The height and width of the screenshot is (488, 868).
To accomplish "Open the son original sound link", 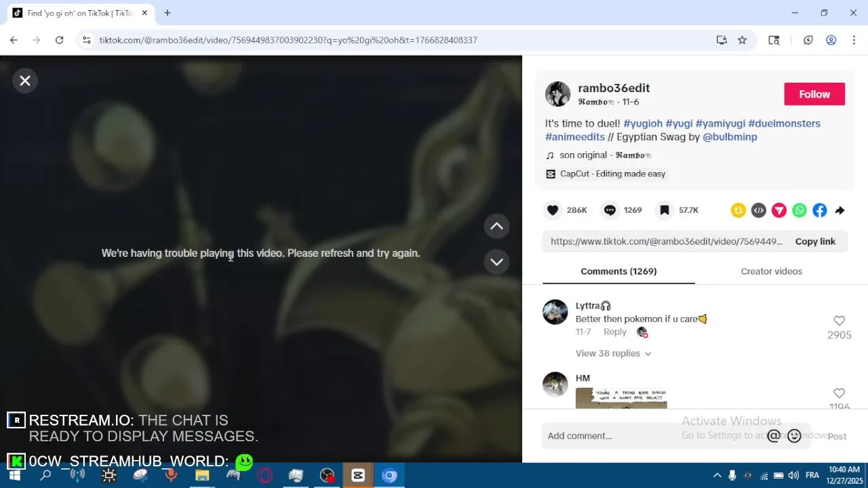I will click(x=606, y=155).
